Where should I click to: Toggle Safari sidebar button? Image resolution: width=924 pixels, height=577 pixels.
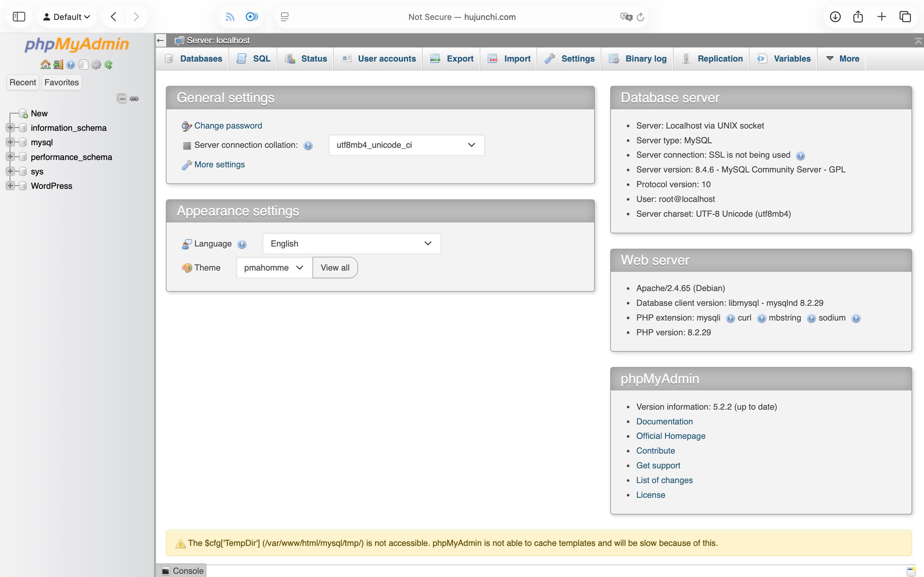(x=19, y=17)
